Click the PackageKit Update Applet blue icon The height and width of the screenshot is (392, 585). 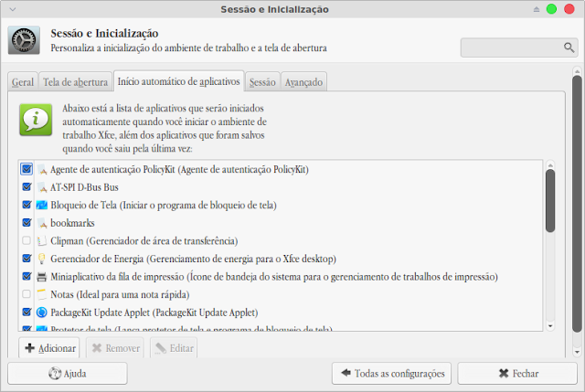(x=42, y=313)
